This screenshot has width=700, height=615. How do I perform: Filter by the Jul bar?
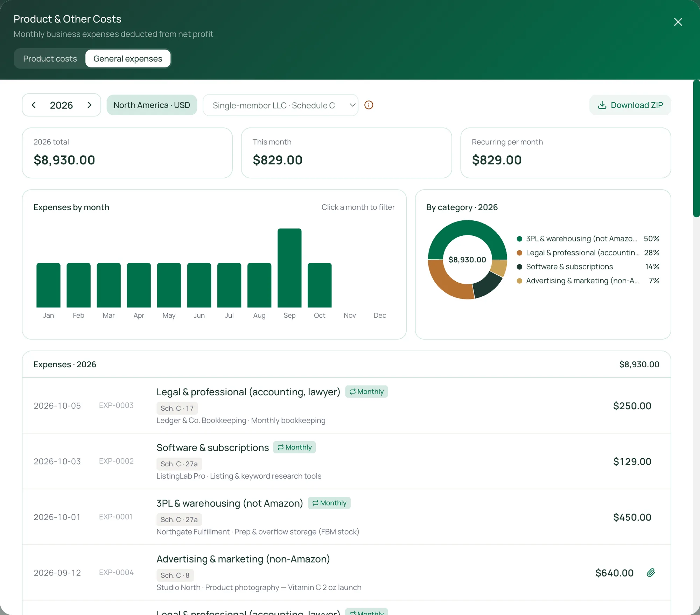pos(229,285)
